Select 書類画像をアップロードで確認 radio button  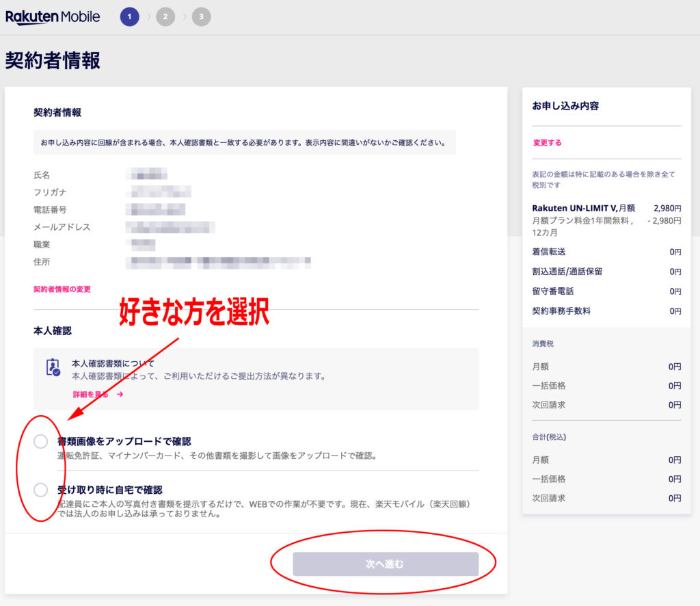tap(40, 441)
